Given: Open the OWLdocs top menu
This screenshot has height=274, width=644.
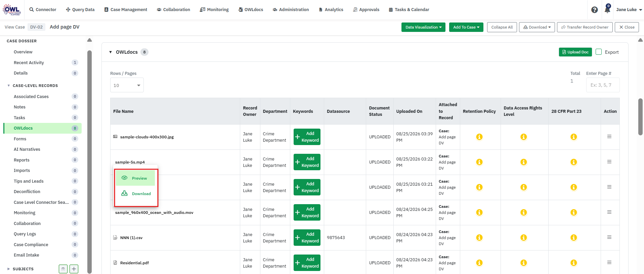Looking at the screenshot, I should click(x=251, y=10).
